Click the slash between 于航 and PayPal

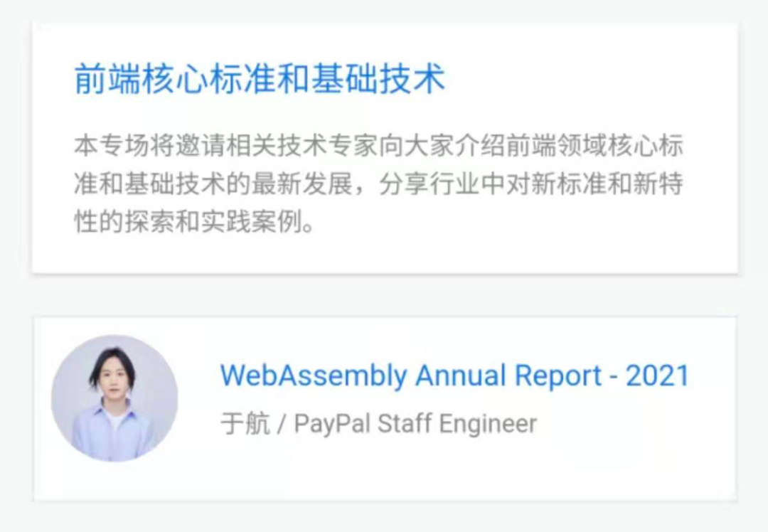click(281, 424)
